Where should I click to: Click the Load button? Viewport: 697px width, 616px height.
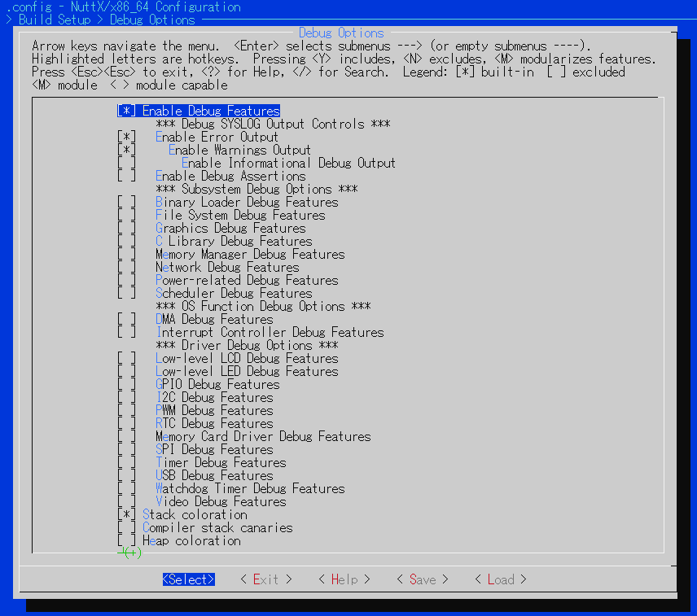pos(501,579)
